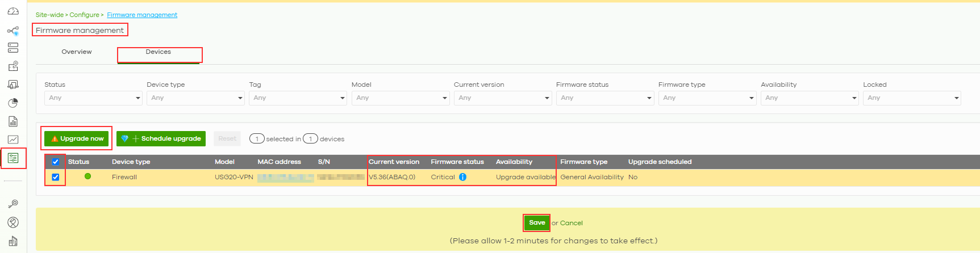Open the pie chart sidebar icon
This screenshot has height=253, width=980.
pyautogui.click(x=13, y=103)
